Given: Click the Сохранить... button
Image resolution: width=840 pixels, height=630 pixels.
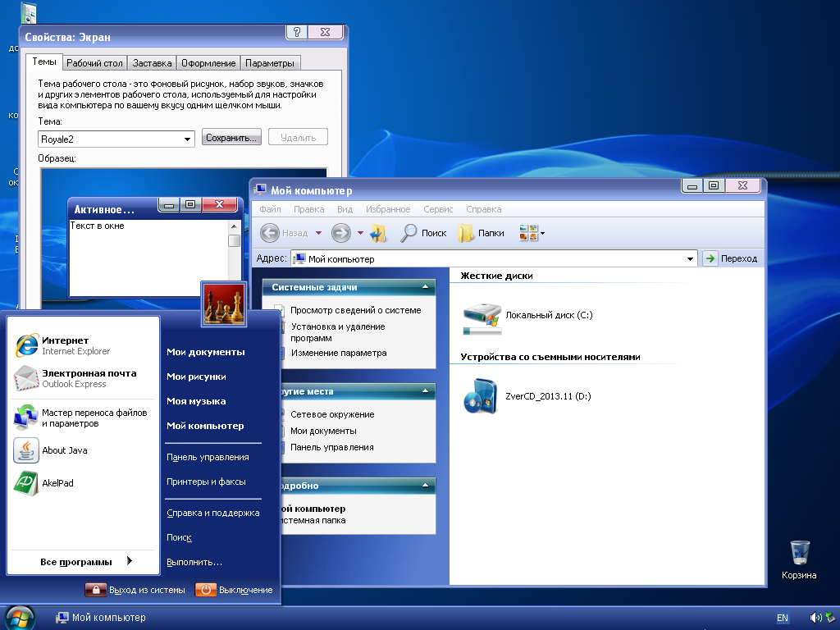Looking at the screenshot, I should coord(231,138).
